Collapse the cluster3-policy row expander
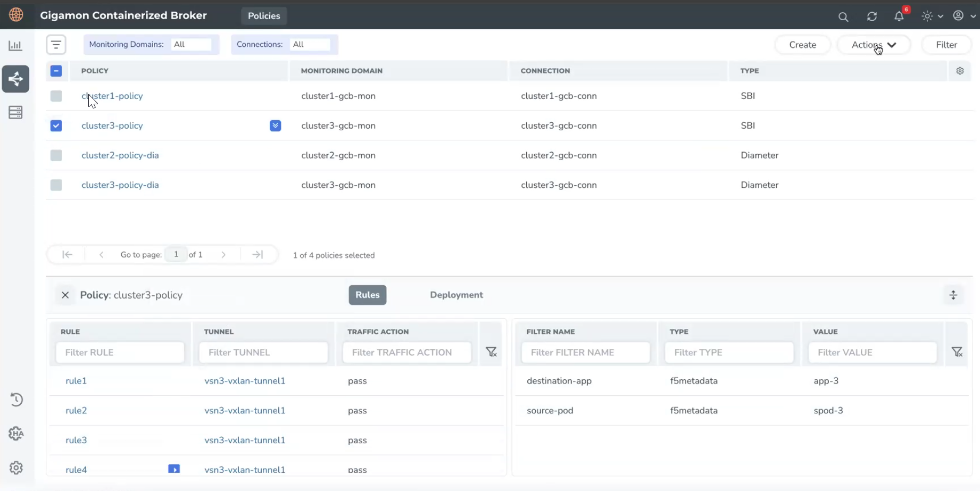 (x=275, y=126)
